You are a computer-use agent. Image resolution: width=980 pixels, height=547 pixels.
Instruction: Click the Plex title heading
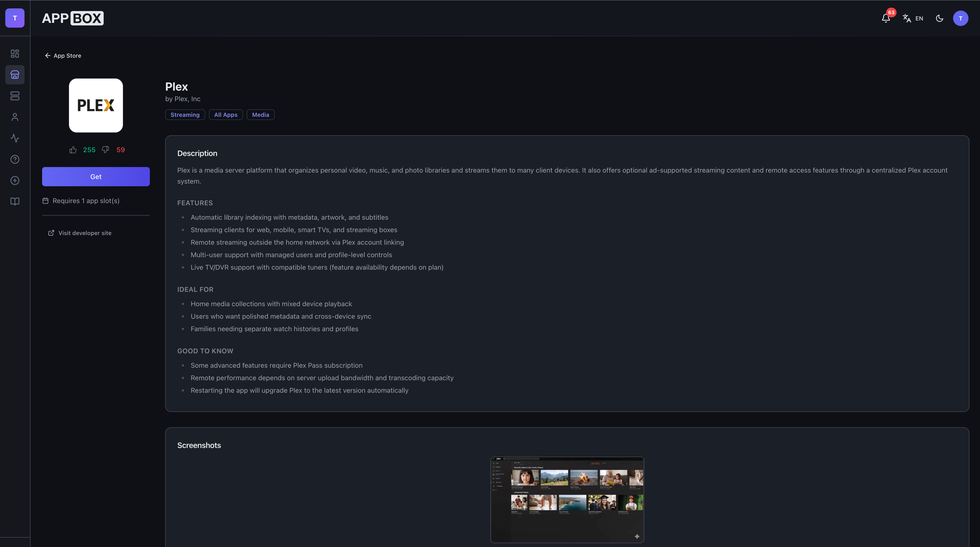[x=177, y=87]
